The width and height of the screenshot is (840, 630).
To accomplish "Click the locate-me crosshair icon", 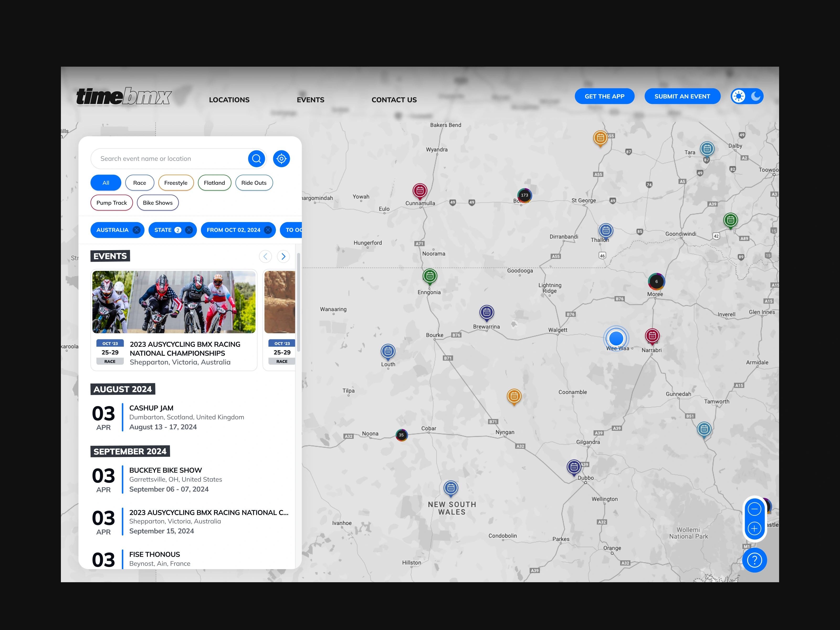I will click(x=281, y=158).
